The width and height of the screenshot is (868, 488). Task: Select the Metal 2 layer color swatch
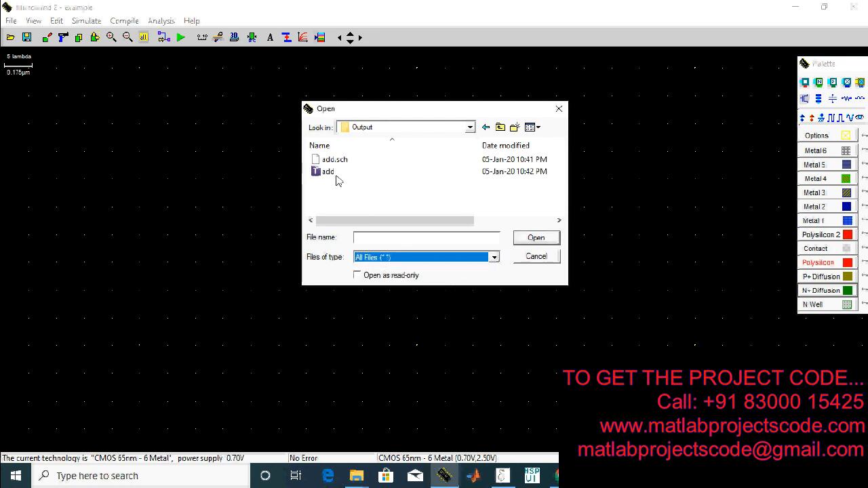click(846, 207)
